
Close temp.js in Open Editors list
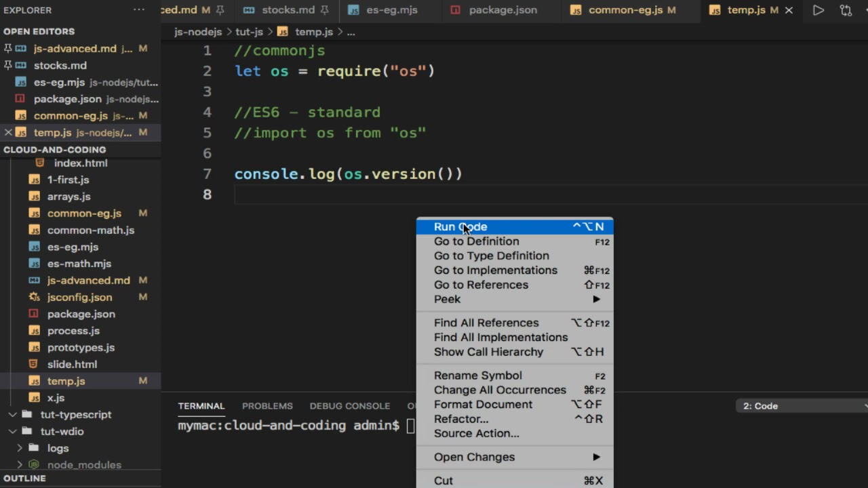click(8, 133)
